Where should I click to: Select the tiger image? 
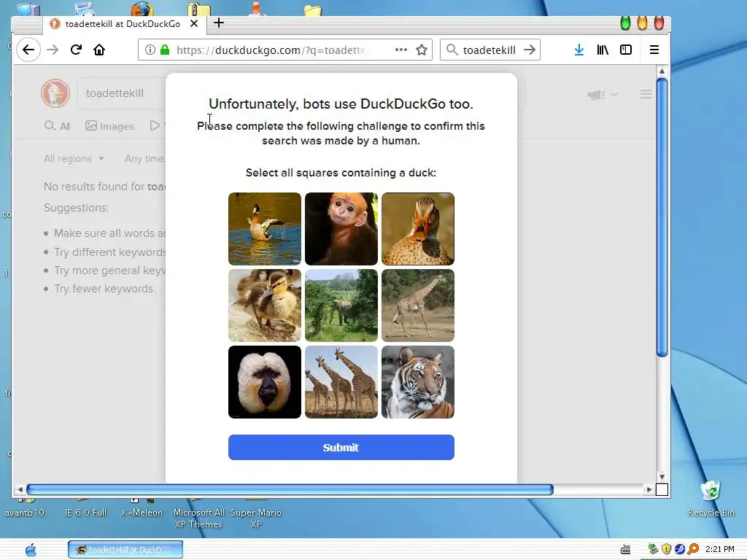[x=418, y=382]
